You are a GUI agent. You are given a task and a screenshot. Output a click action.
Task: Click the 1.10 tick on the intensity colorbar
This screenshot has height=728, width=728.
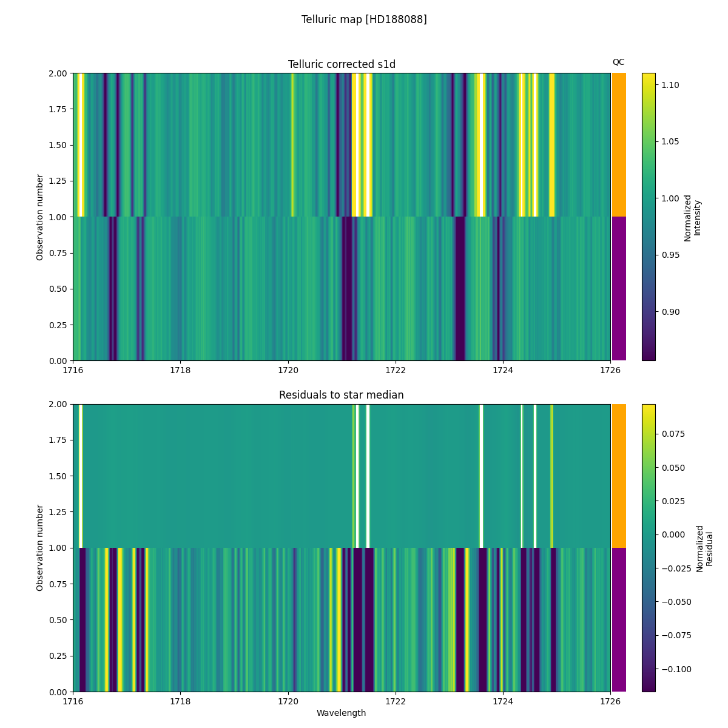pyautogui.click(x=669, y=85)
